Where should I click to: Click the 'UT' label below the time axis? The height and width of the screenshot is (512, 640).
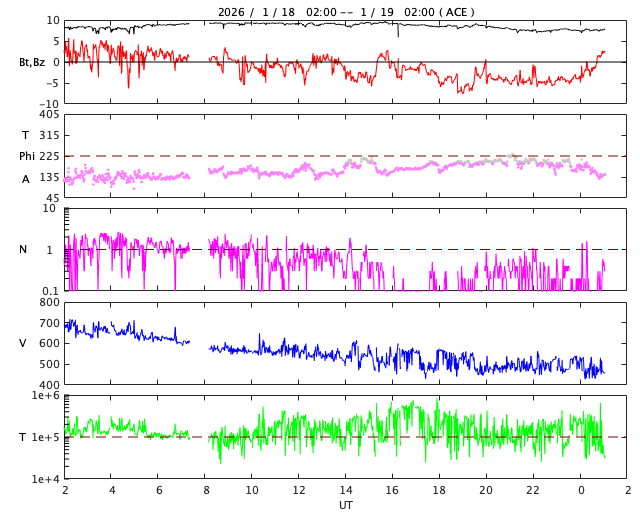[x=345, y=505]
